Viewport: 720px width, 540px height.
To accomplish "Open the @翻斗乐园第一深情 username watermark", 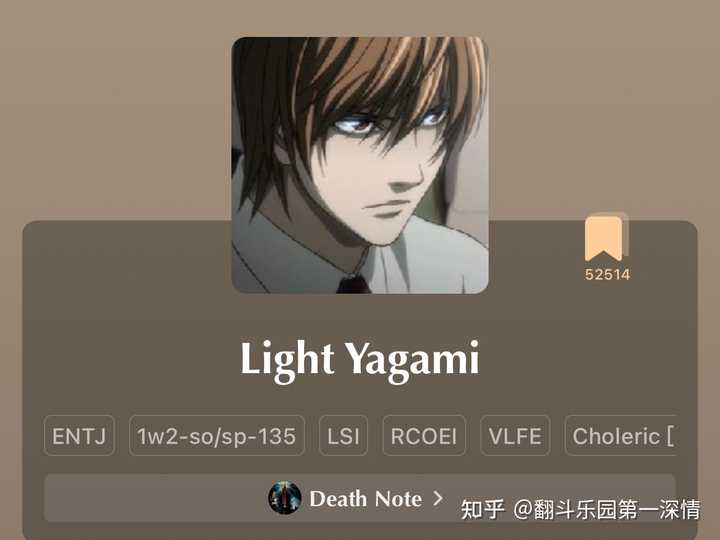I will coord(607,509).
